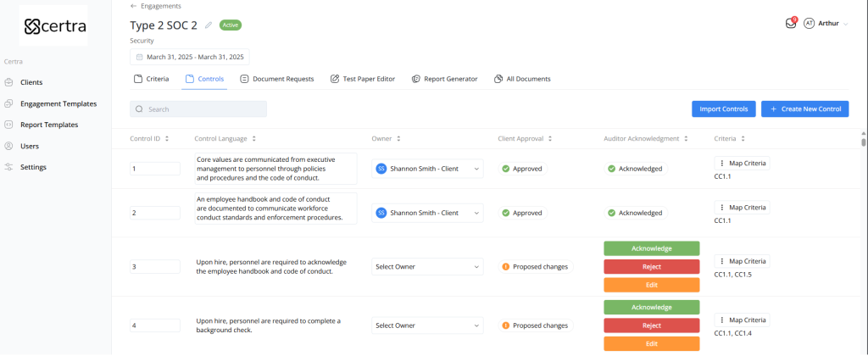Click the calendar icon in the date range
Viewport: 868px width, 356px height.
(140, 58)
